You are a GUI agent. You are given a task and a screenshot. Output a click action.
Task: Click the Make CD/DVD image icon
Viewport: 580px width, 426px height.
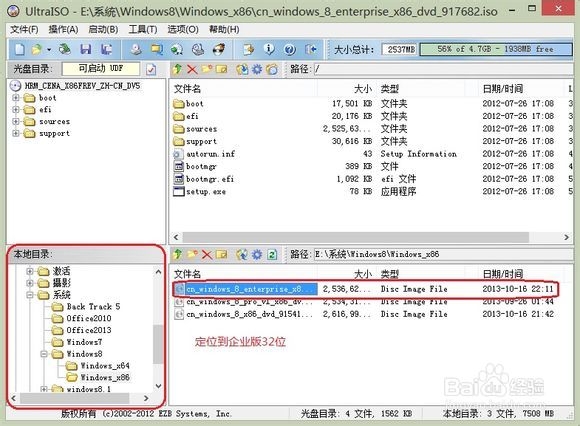tap(136, 49)
